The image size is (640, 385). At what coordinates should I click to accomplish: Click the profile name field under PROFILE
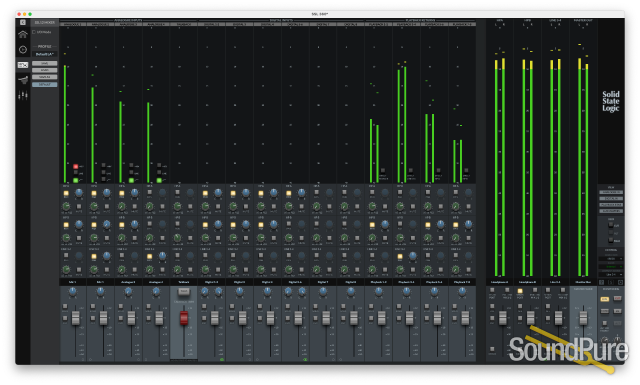pos(44,54)
